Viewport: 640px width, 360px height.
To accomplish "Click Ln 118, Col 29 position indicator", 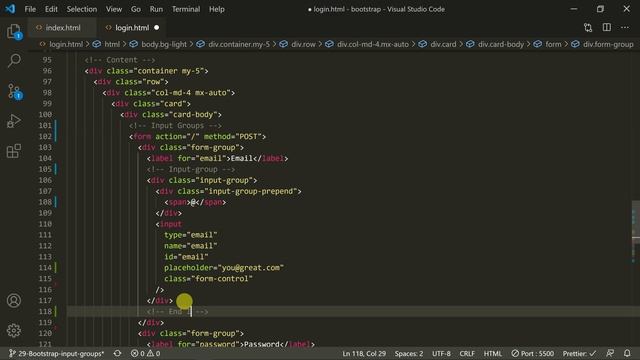I will (x=364, y=353).
